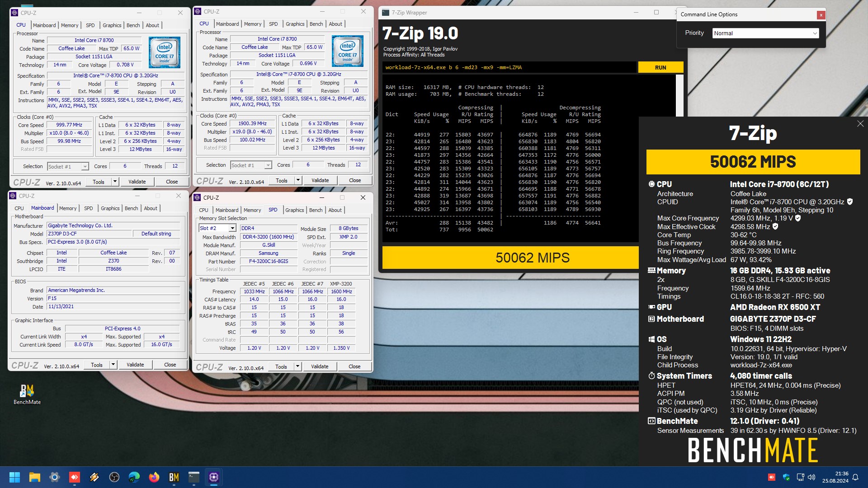Open Socket #1 selection in 1900.39 MHz CPU-Z

251,165
